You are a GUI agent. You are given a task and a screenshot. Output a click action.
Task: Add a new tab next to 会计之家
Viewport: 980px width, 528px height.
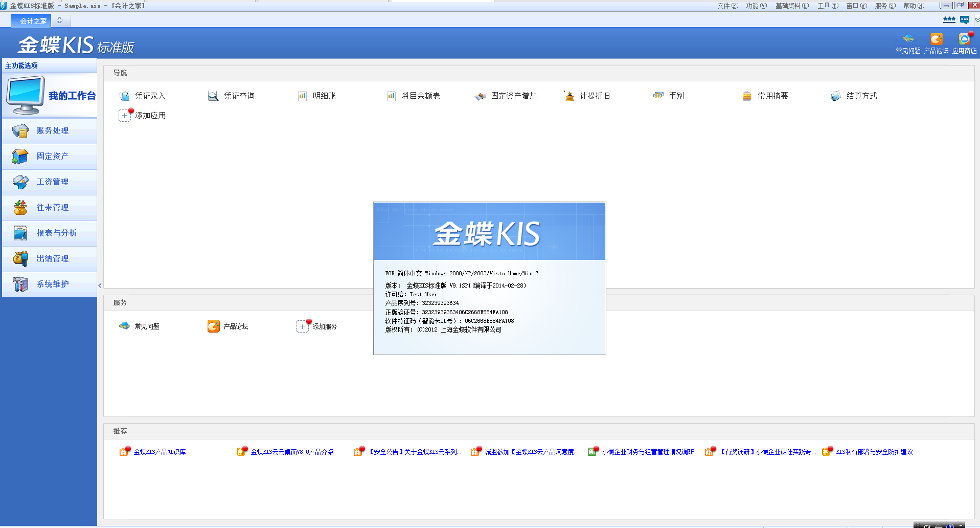[60, 20]
